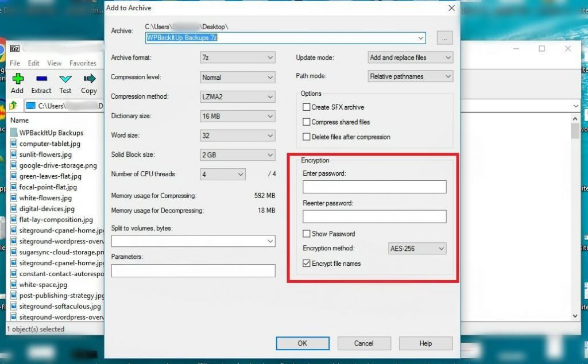Click the green Add icon in 7-Zip toolbar
This screenshot has height=364, width=588.
click(x=18, y=78)
